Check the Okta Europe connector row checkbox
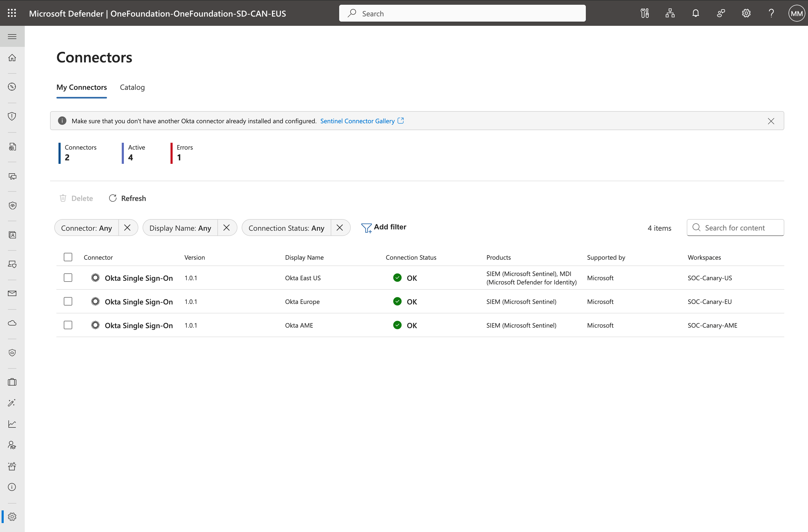 tap(68, 301)
